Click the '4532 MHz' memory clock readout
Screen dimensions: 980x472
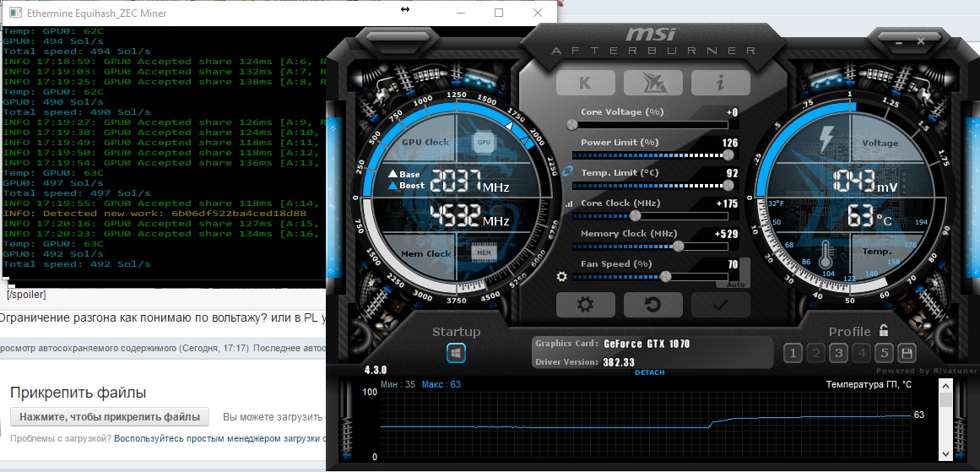tap(470, 215)
